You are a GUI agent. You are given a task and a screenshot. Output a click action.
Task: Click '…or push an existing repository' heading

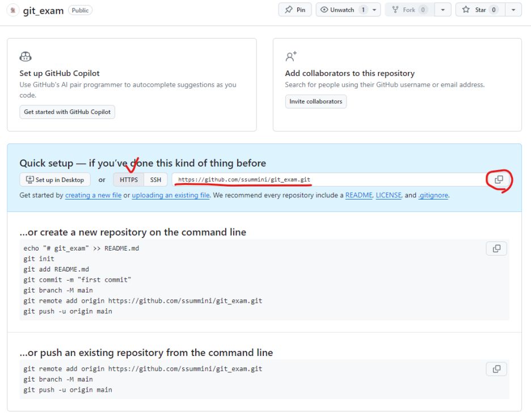click(146, 353)
